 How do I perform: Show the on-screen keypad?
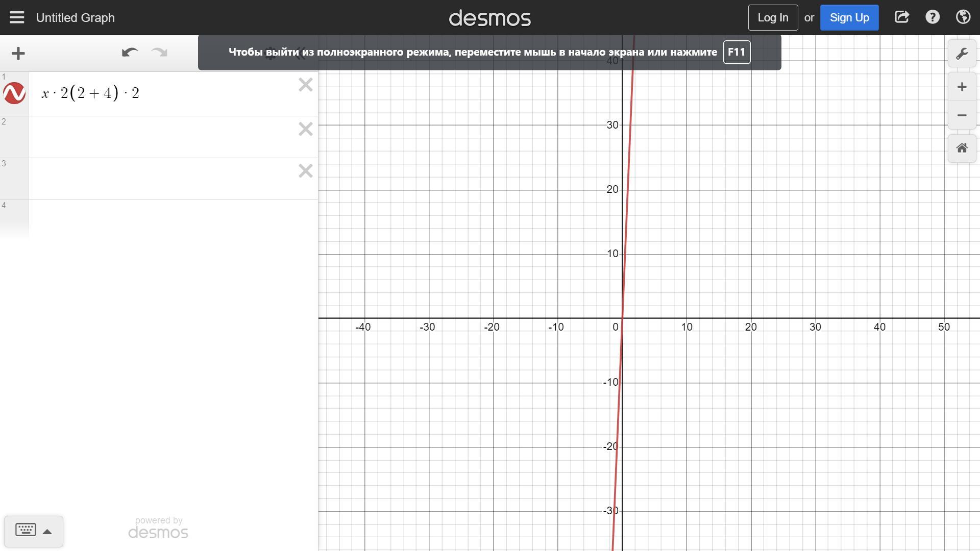pos(26,530)
